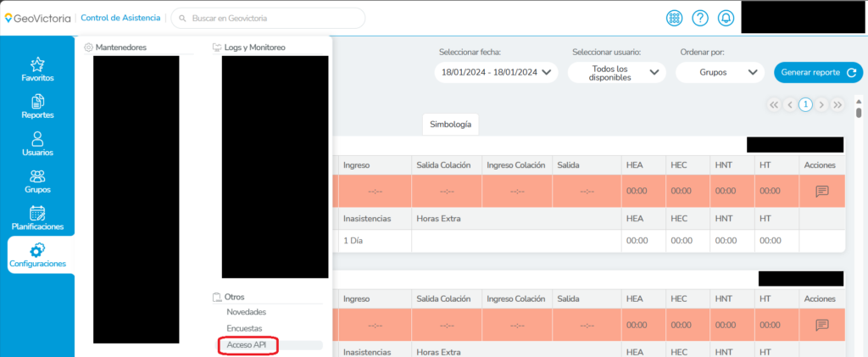Click the Control de Asistencia label
The height and width of the screenshot is (357, 868).
point(120,18)
